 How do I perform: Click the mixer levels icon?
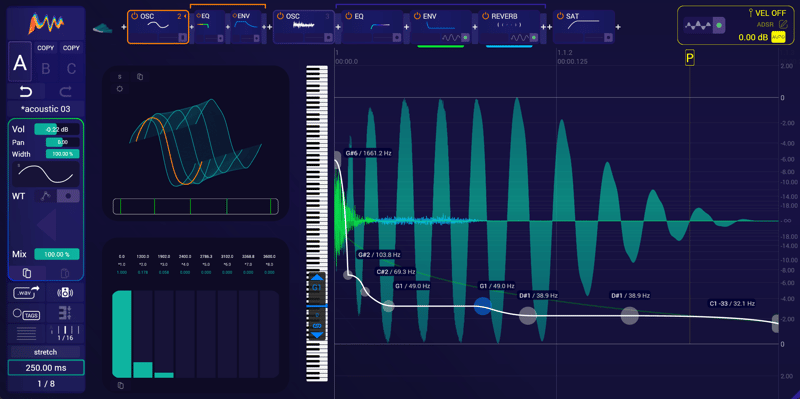point(65,312)
